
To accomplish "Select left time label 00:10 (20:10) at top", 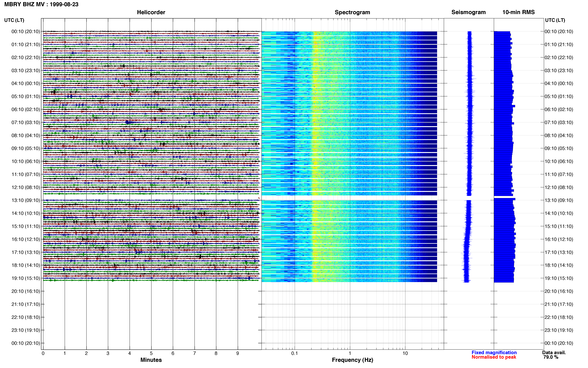I will pos(26,31).
